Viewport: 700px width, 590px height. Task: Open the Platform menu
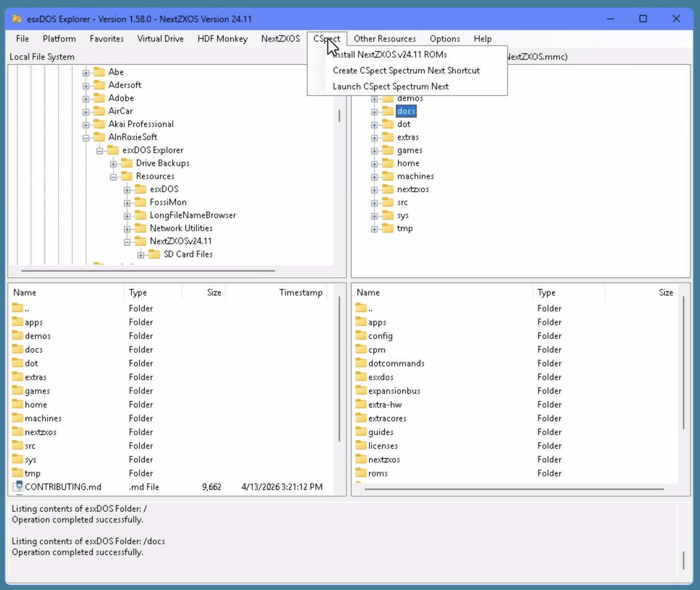[x=59, y=39]
